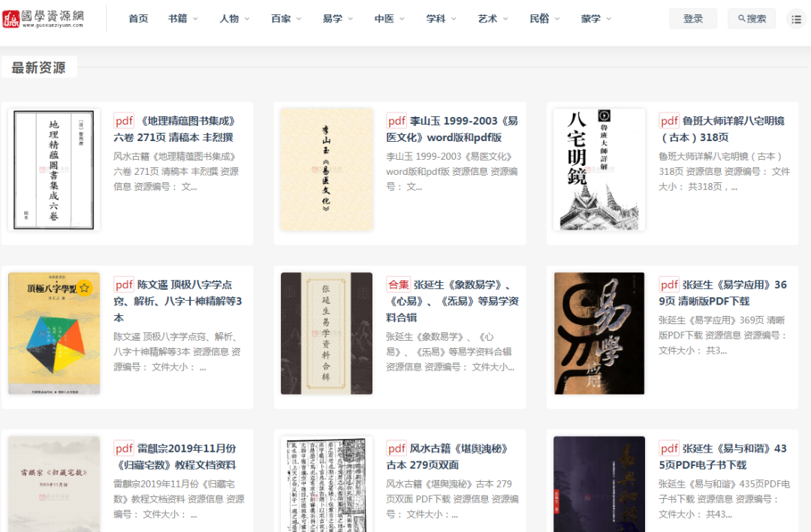Screen dimensions: 811x532
Task: Open the 國學資源網 site logo
Action: pyautogui.click(x=43, y=19)
